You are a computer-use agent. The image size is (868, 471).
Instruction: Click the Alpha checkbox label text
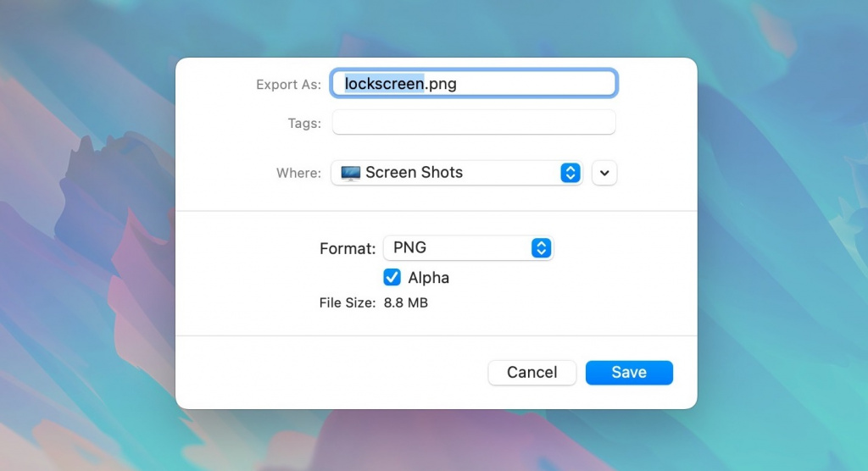(428, 278)
